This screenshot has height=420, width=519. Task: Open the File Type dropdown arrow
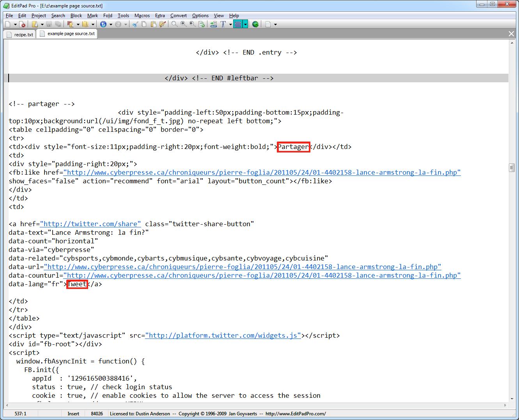(x=275, y=24)
